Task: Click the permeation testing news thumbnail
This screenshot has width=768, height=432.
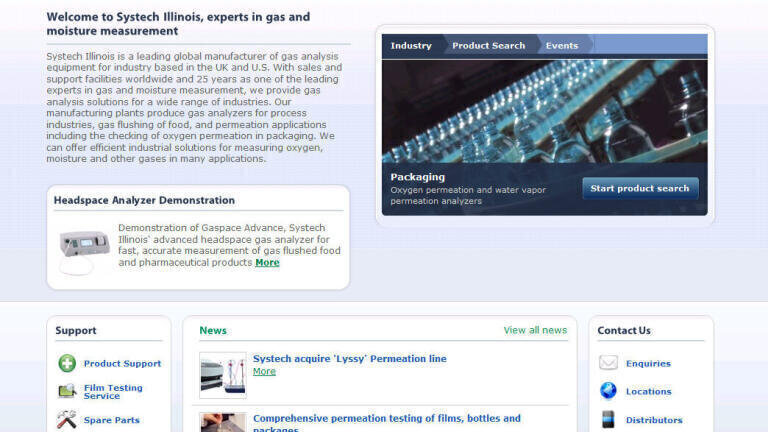Action: [x=223, y=422]
